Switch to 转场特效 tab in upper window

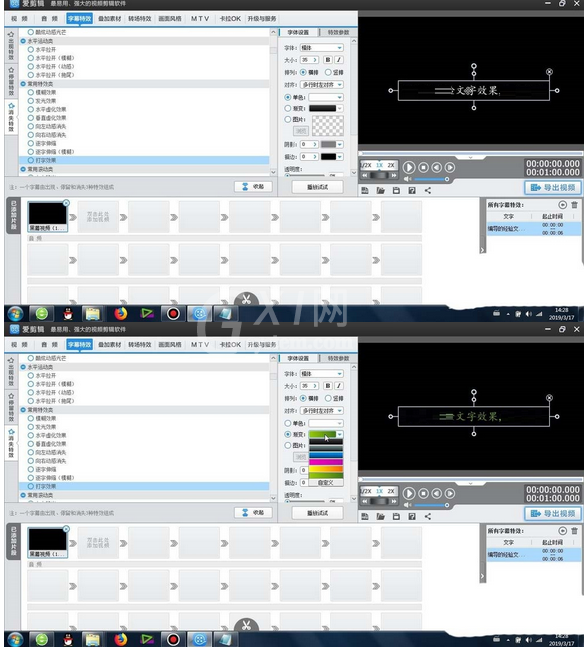(139, 19)
